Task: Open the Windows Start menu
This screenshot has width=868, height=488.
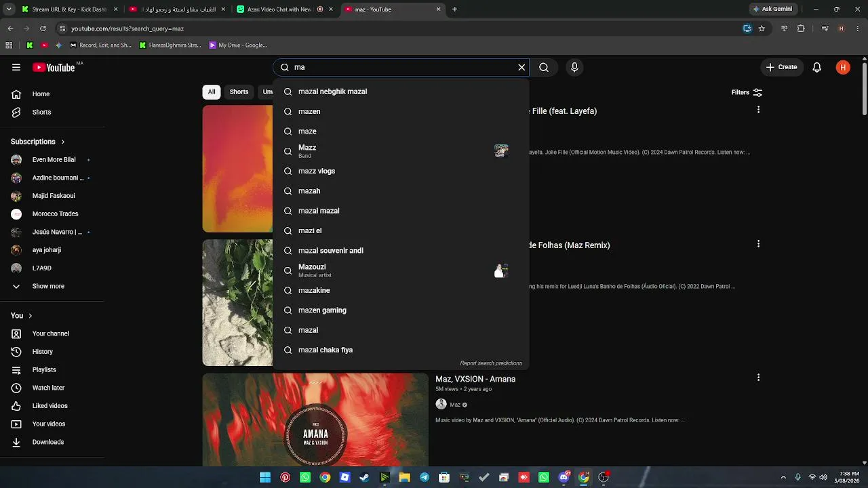Action: (x=265, y=478)
